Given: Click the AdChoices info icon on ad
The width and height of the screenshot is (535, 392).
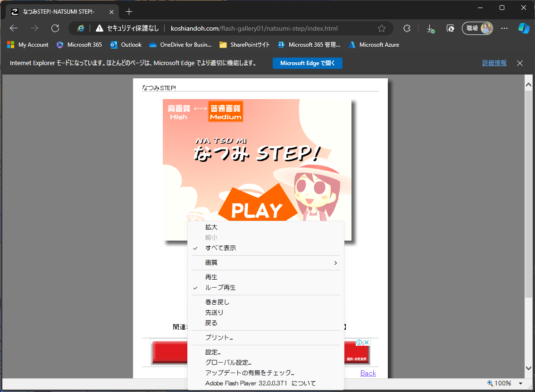Looking at the screenshot, I should (x=359, y=342).
